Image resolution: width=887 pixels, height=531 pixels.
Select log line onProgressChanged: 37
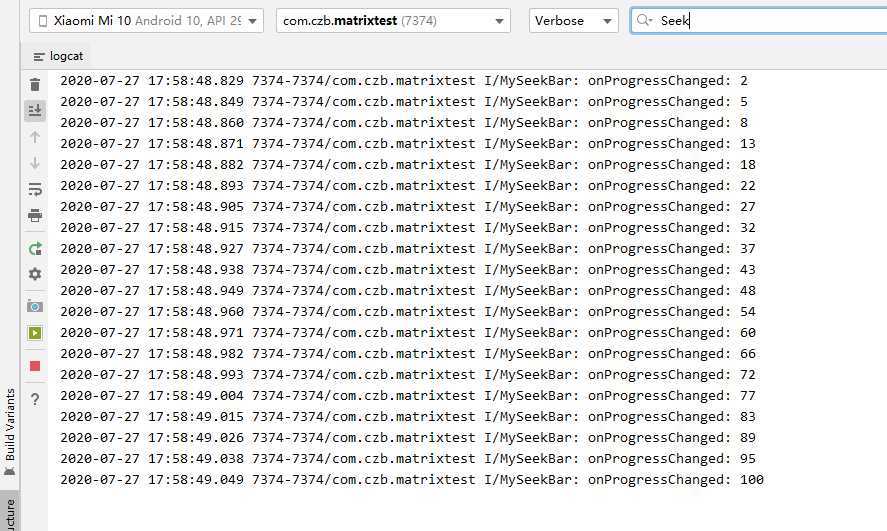point(408,248)
